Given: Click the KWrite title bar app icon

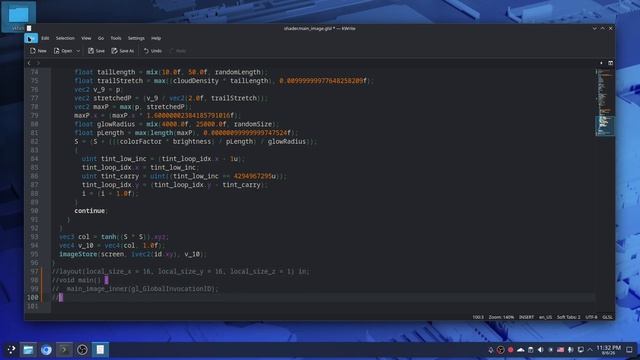Looking at the screenshot, I should pos(29,29).
